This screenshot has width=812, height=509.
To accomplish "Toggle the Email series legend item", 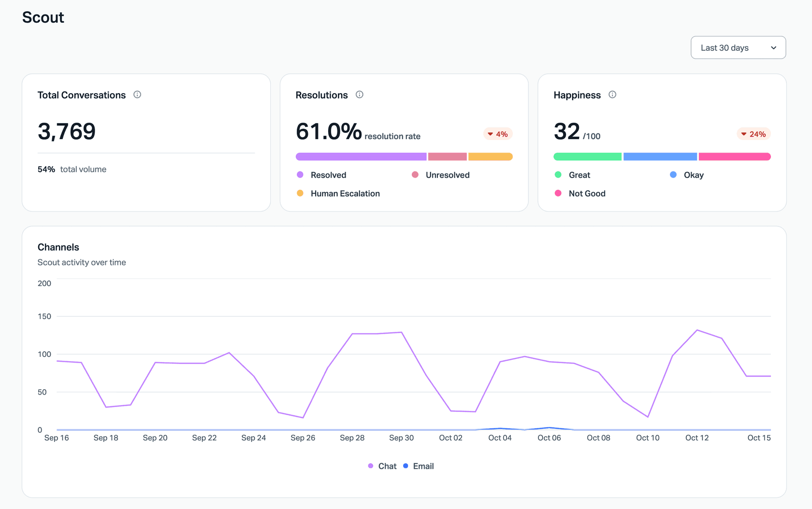I will click(x=419, y=466).
